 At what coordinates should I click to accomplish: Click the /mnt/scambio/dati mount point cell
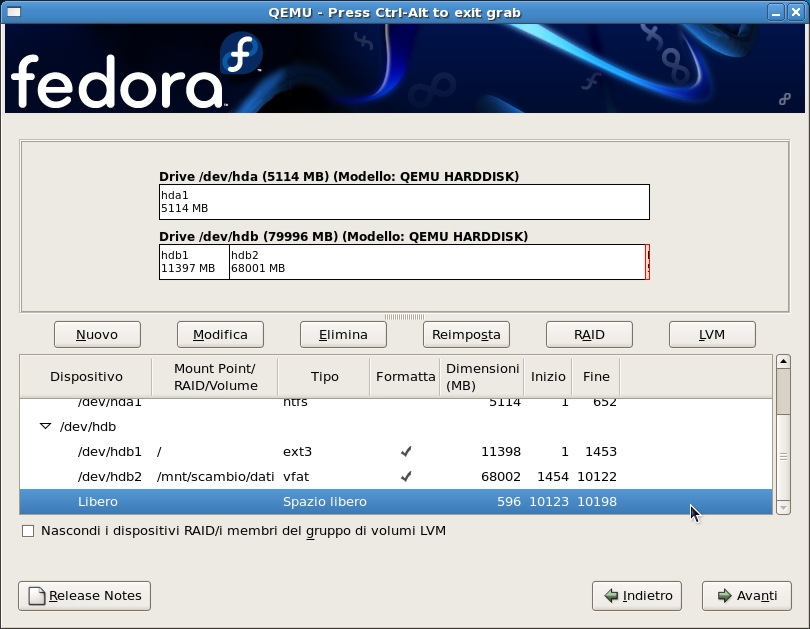pos(215,477)
